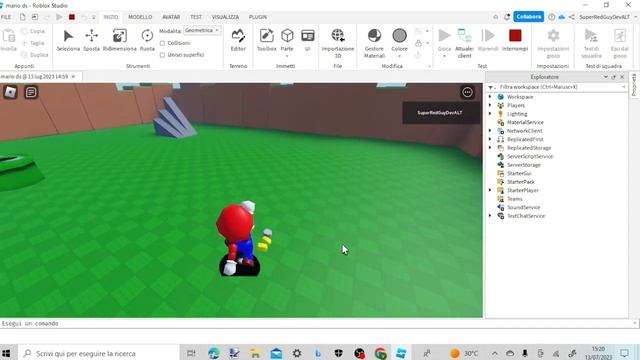Viewport: 640px width, 360px height.
Task: Click the Collabora button
Action: click(529, 17)
